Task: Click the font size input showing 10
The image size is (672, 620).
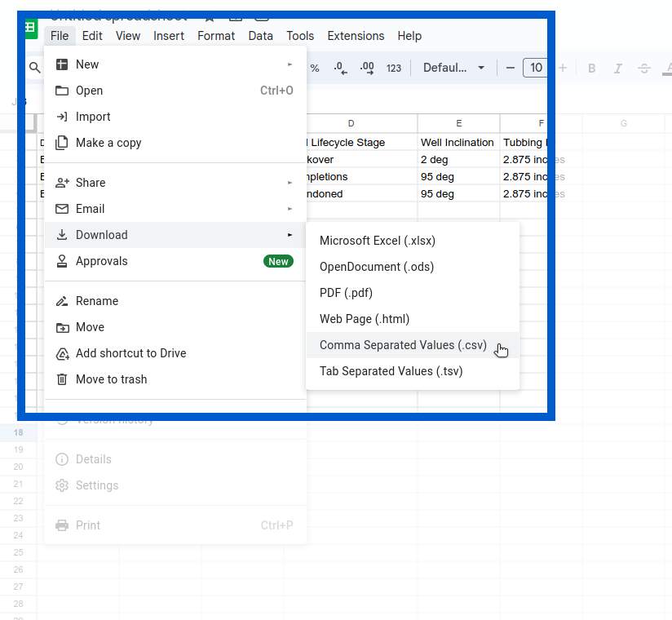Action: 536,68
